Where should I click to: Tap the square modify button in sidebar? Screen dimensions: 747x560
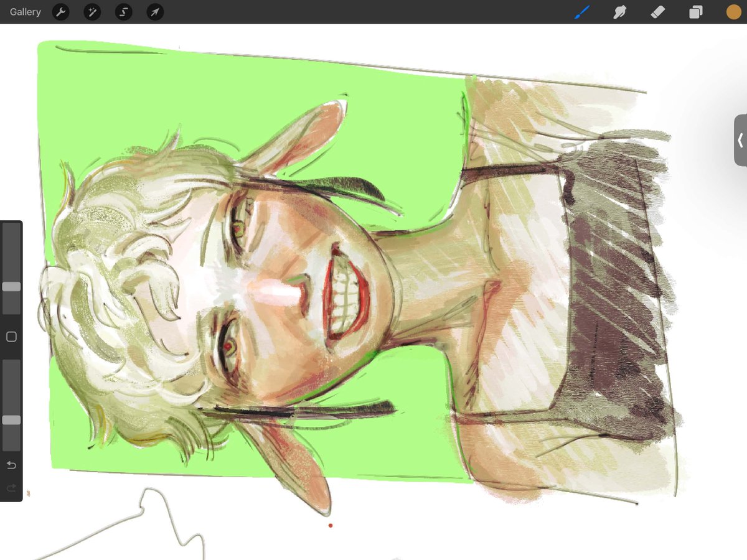click(11, 337)
